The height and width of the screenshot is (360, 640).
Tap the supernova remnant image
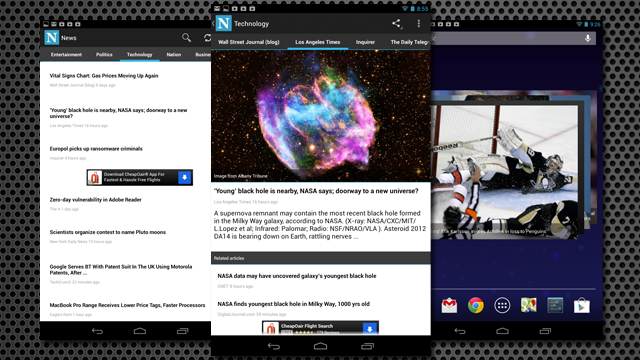(x=321, y=116)
